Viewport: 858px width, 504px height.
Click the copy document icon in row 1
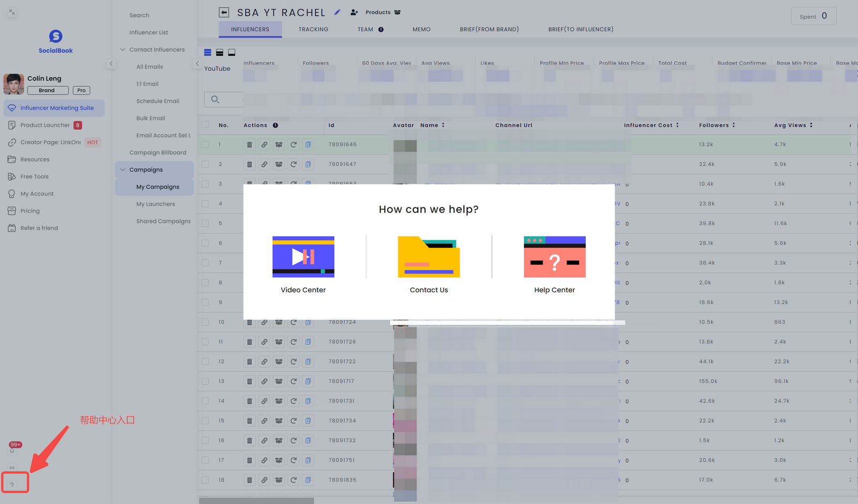308,145
